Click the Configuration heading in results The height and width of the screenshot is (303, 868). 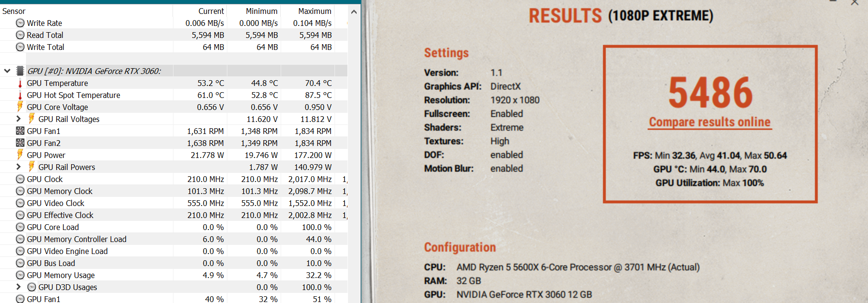pos(459,247)
